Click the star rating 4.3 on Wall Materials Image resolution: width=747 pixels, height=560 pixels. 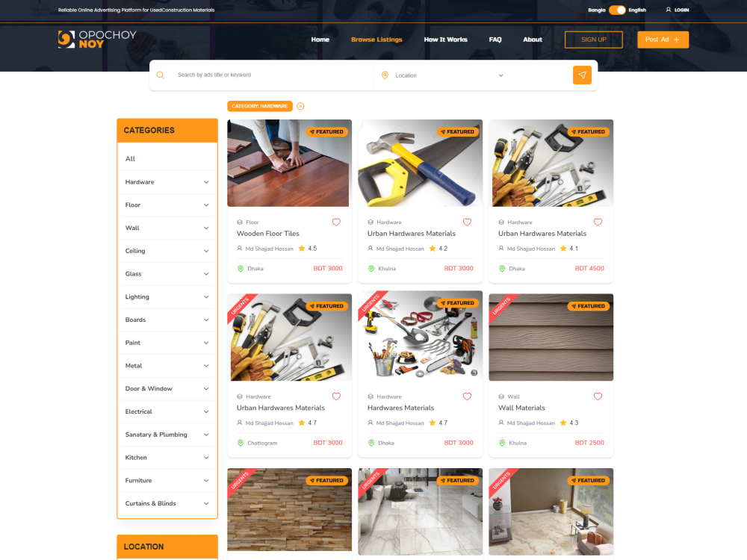568,423
